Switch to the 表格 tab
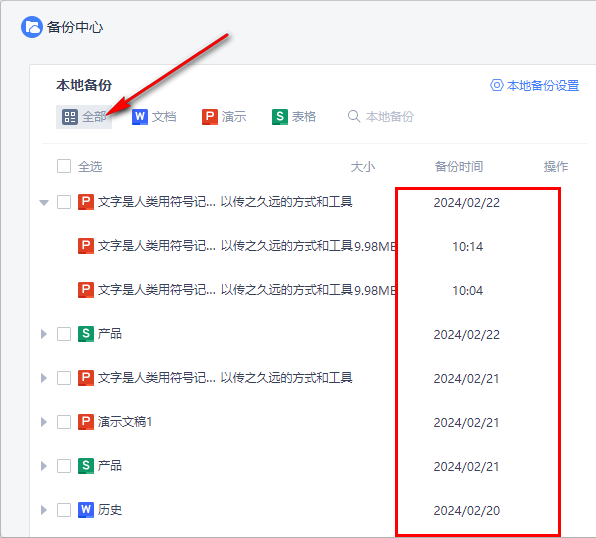Viewport: 596px width, 538px height. pos(294,116)
